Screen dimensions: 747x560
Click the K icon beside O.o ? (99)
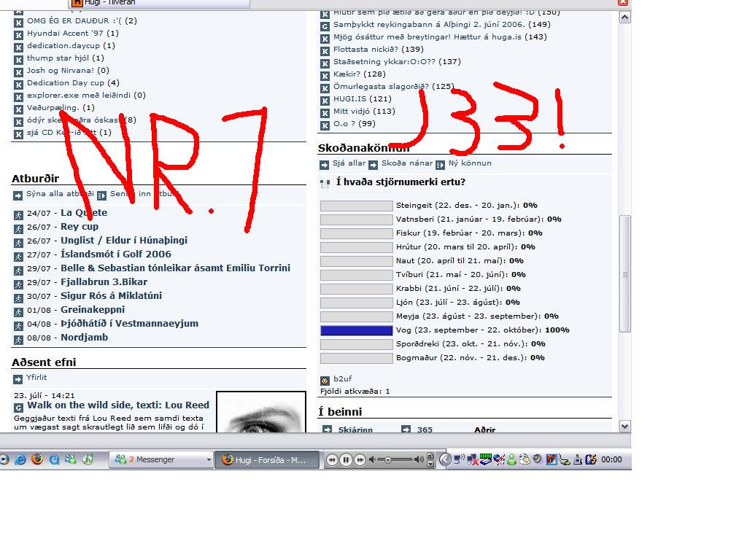point(325,125)
